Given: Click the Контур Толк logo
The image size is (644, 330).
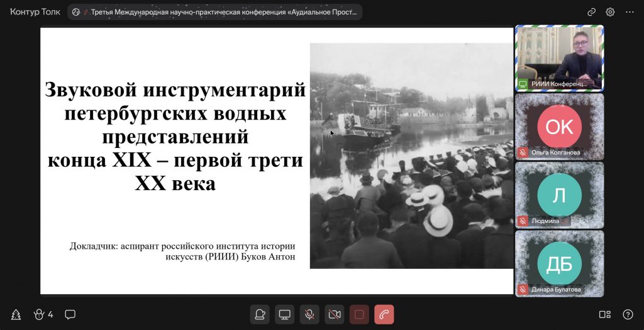Looking at the screenshot, I should click(35, 12).
